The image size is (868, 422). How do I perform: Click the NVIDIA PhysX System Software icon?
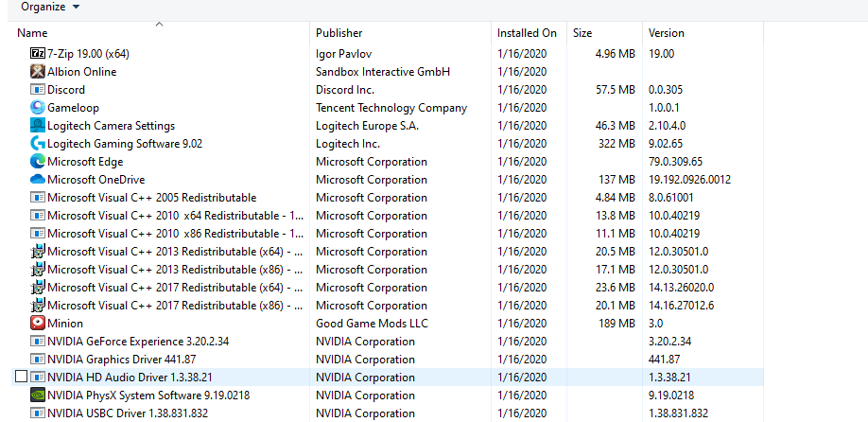37,396
